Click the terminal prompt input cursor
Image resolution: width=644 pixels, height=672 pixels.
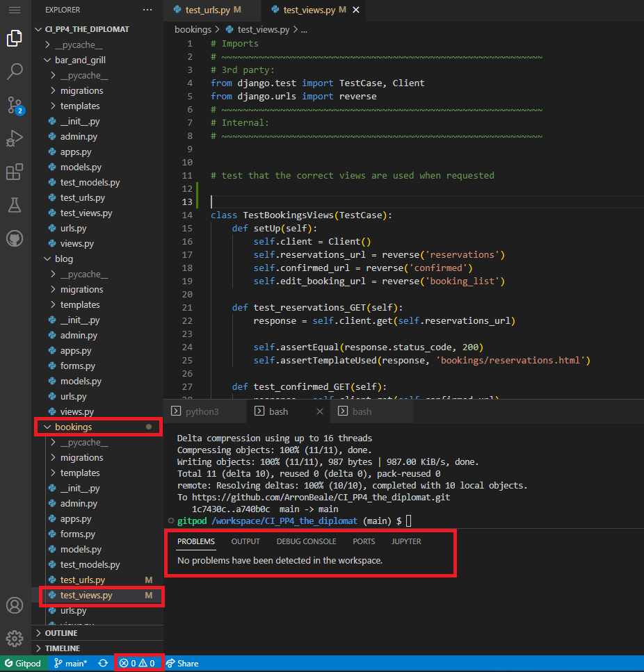click(x=409, y=521)
